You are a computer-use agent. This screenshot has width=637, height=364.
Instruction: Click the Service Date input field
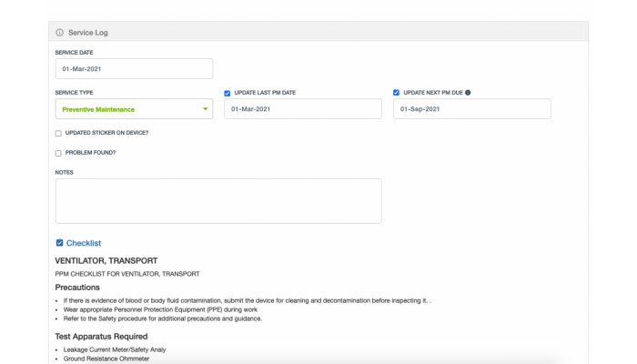134,68
